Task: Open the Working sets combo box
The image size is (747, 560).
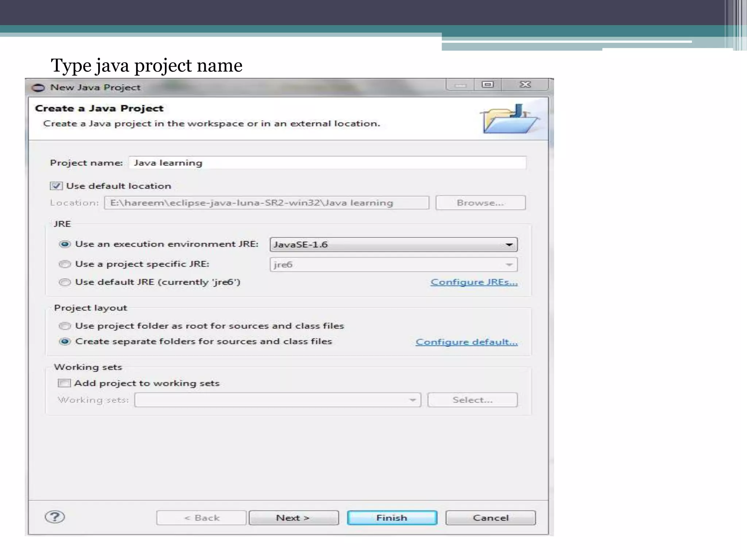Action: click(277, 400)
